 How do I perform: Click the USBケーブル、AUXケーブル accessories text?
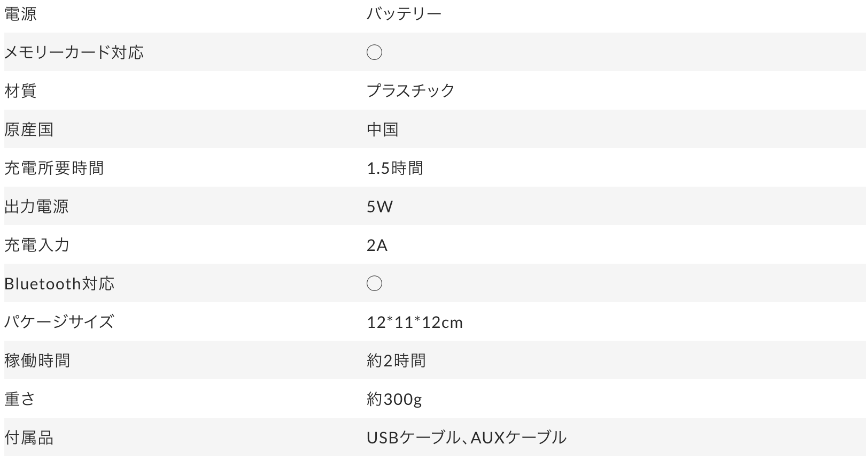pyautogui.click(x=466, y=438)
